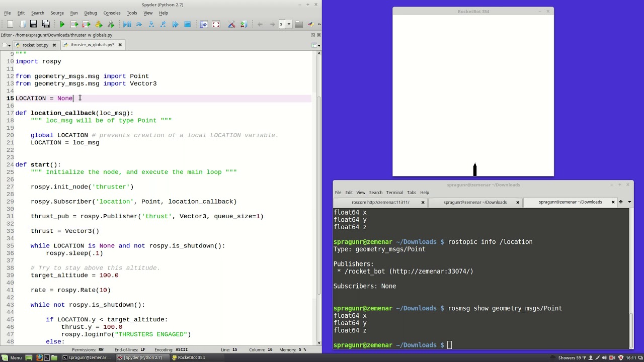Start debugging with the Debug file icon
The image size is (644, 362).
127,24
